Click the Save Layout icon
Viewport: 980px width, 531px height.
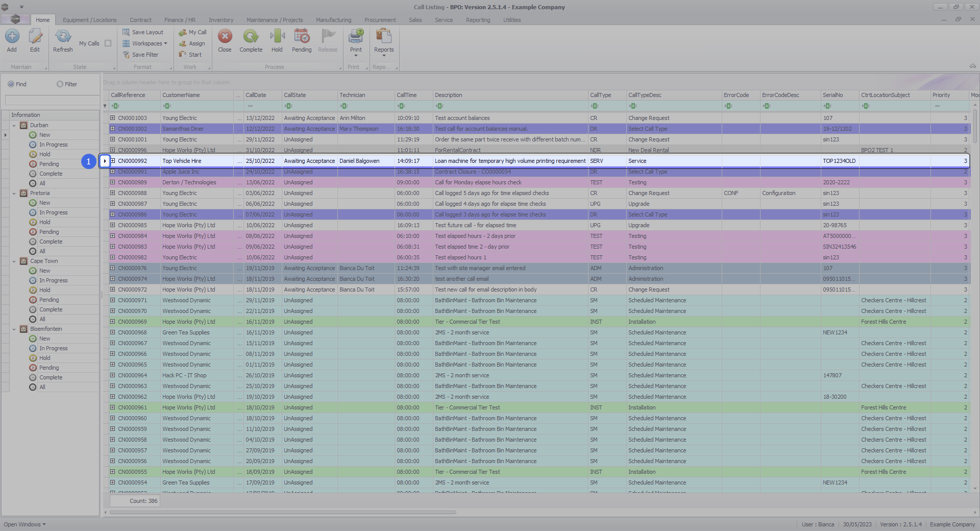(x=126, y=32)
